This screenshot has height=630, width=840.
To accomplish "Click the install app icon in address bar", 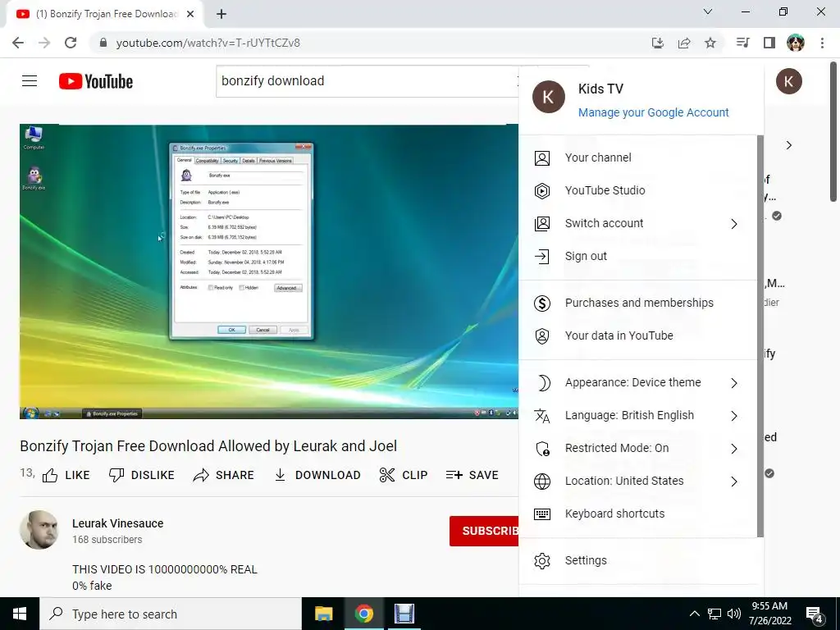I will (x=658, y=43).
